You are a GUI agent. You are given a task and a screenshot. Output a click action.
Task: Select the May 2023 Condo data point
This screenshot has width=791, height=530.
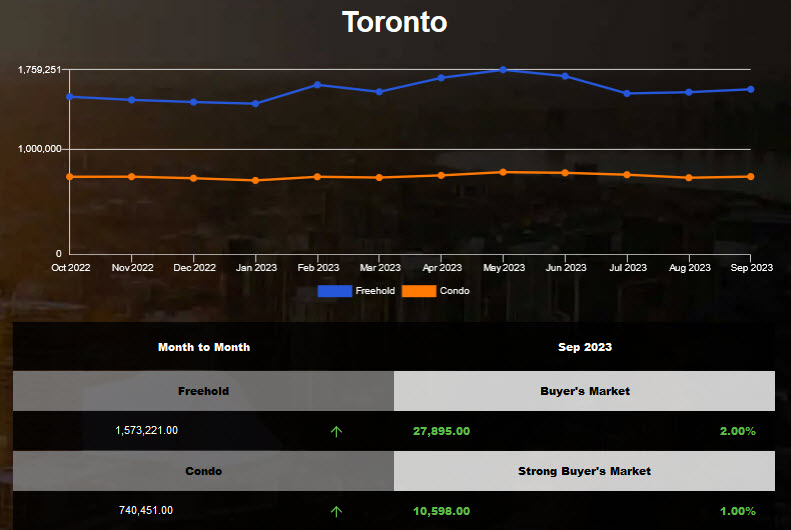[x=504, y=172]
